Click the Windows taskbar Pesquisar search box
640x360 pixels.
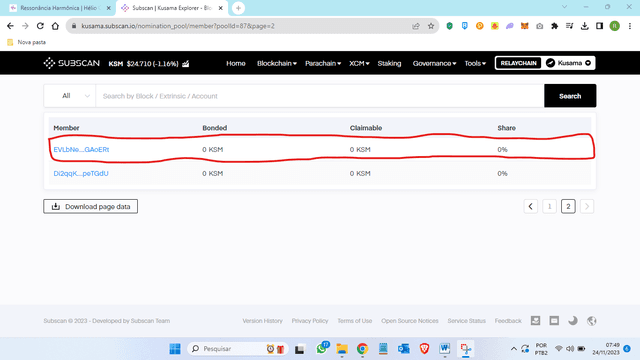(x=238, y=349)
